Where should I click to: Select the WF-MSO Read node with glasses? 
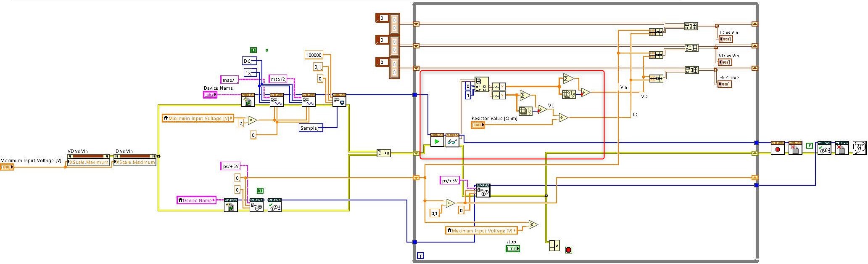pyautogui.click(x=452, y=140)
